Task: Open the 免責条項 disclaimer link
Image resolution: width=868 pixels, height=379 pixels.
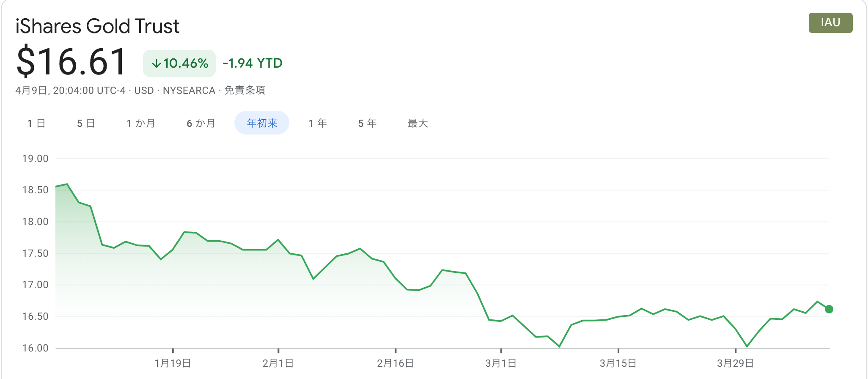Action: (244, 91)
